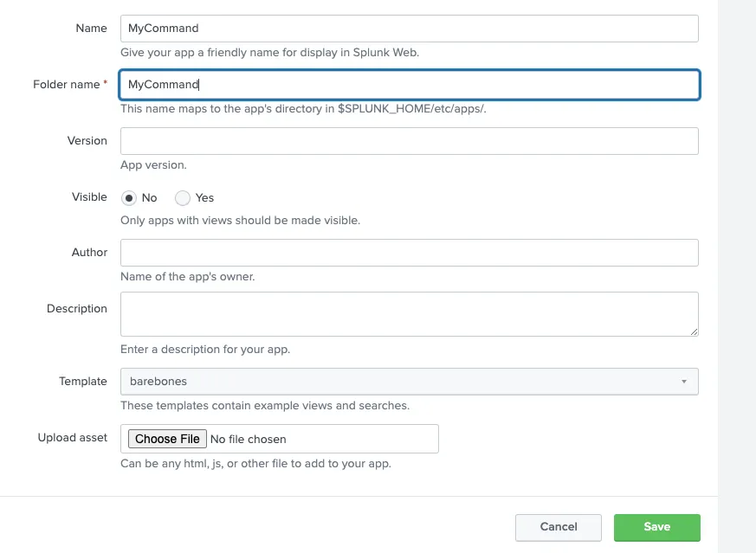Focus the Folder name input field

click(409, 84)
